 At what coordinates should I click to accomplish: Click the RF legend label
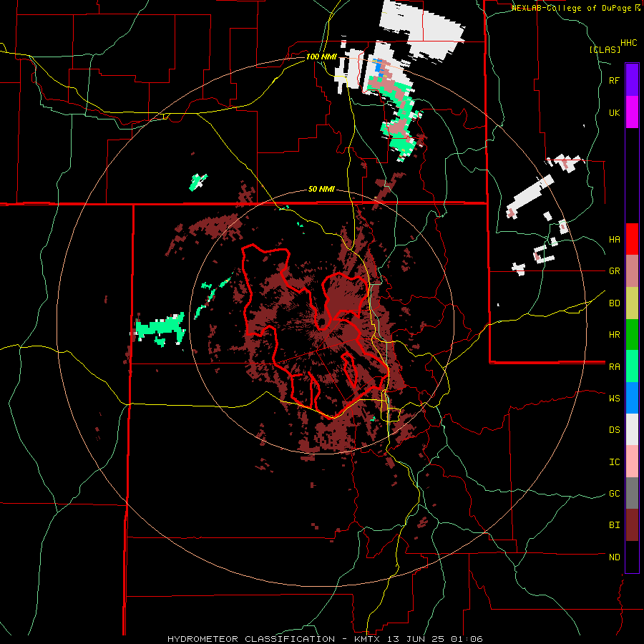[x=614, y=80]
